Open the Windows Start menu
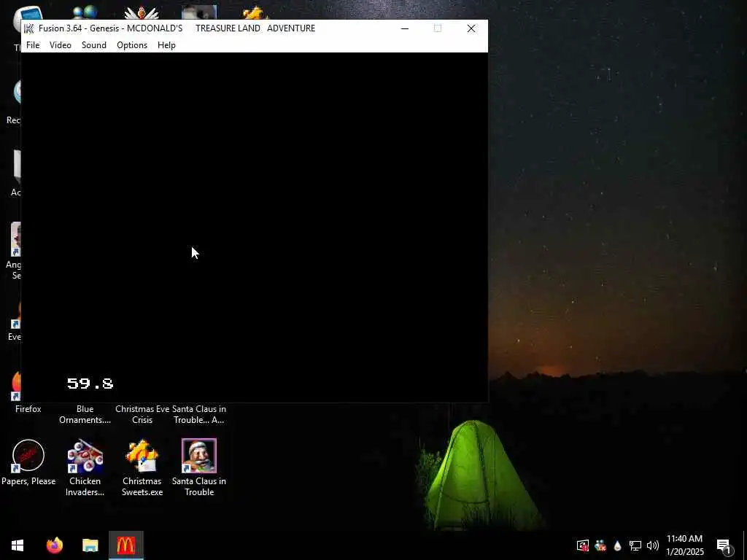This screenshot has width=747, height=560. coord(18,545)
